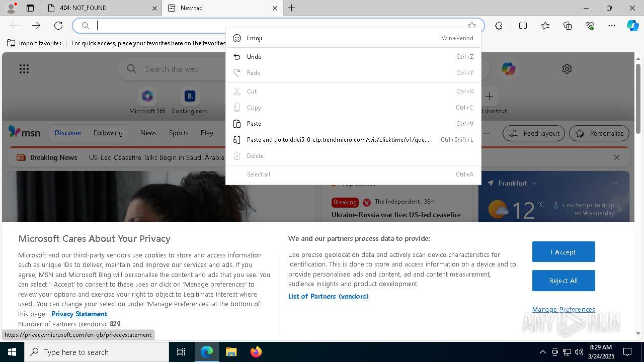Open Task View on the taskbar
Image resolution: width=644 pixels, height=362 pixels.
pyautogui.click(x=181, y=352)
